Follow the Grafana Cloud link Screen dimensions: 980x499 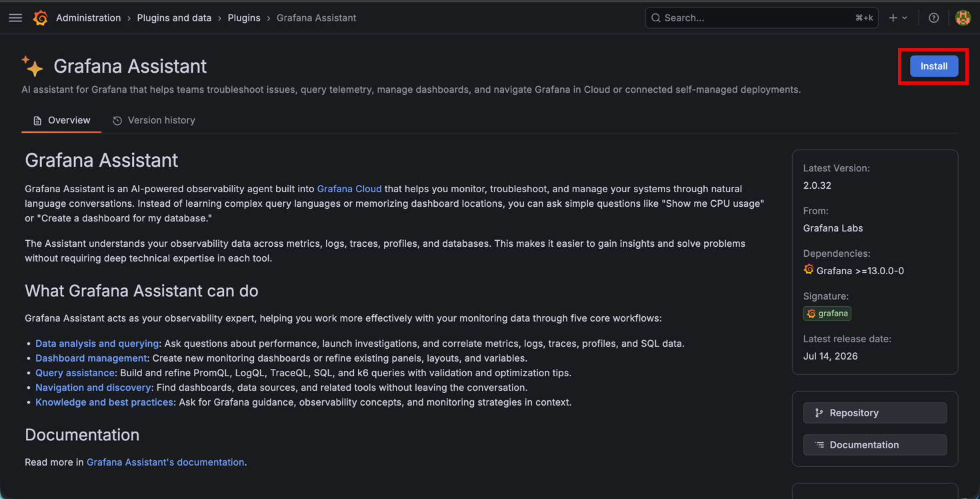tap(349, 189)
